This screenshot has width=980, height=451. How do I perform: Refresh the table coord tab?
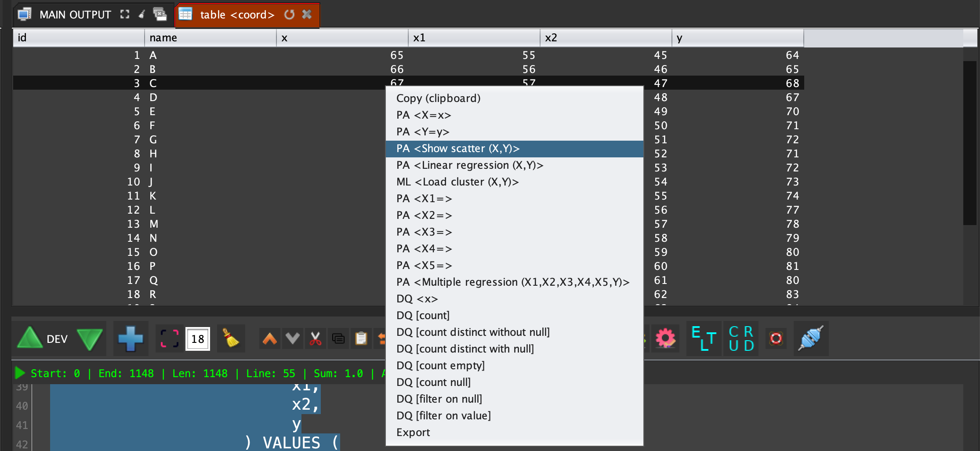point(289,15)
